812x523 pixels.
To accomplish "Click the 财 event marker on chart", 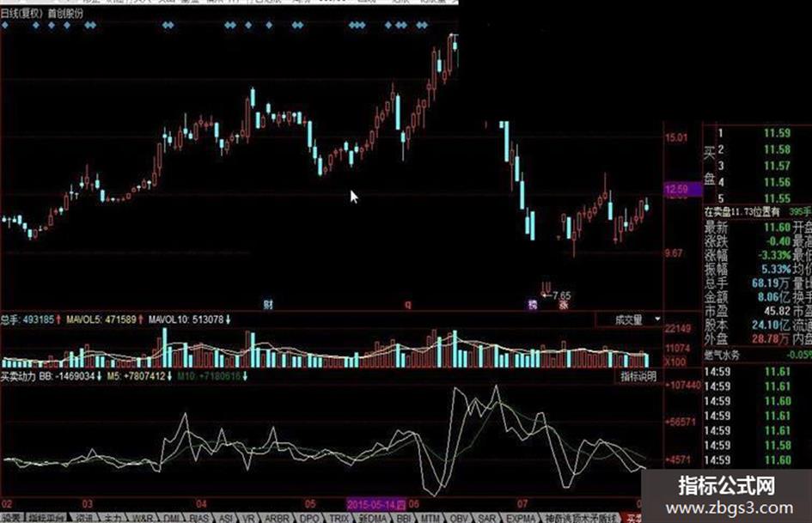I will 268,305.
